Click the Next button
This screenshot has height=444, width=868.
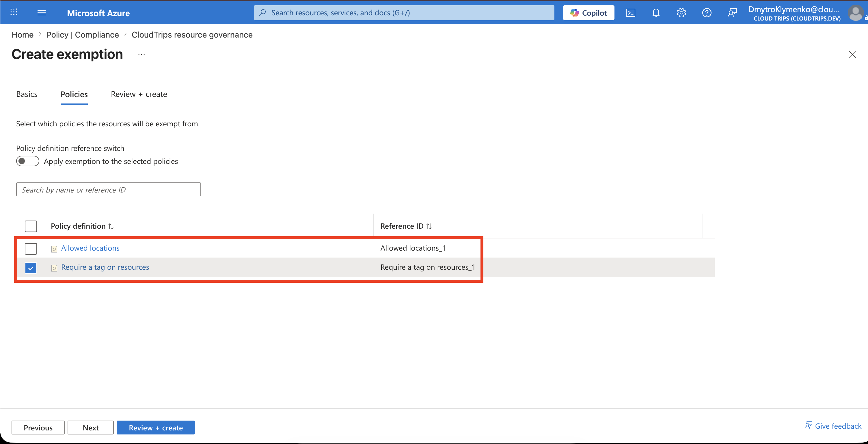click(91, 428)
